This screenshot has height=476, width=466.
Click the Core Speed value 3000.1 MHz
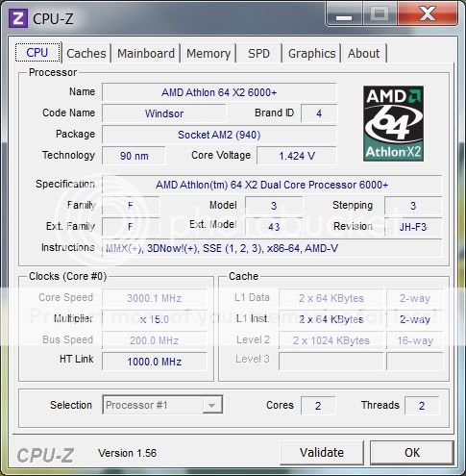[x=154, y=298]
